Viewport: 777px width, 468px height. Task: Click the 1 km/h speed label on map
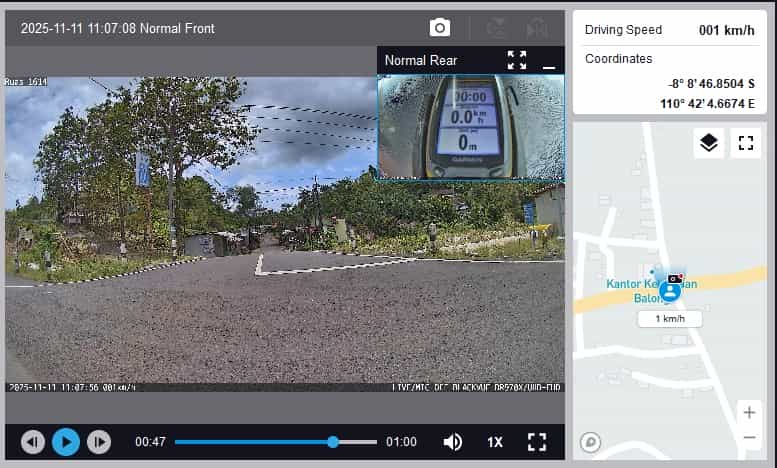pyautogui.click(x=670, y=319)
